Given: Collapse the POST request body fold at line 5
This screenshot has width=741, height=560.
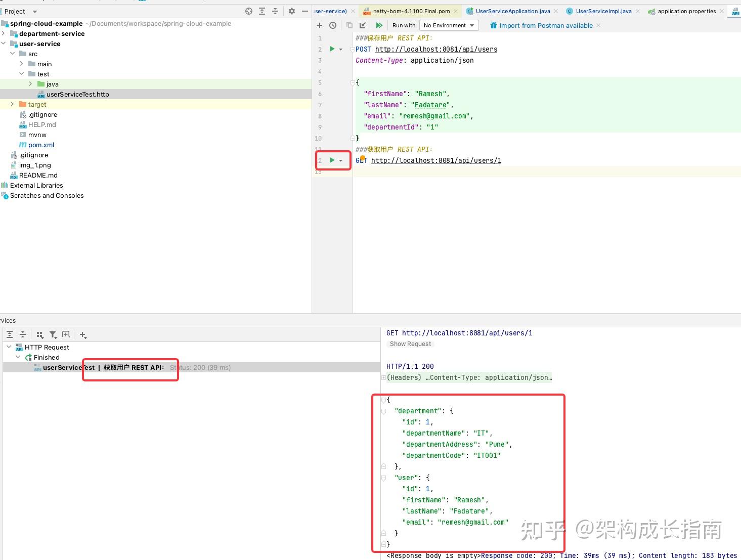Looking at the screenshot, I should point(353,82).
